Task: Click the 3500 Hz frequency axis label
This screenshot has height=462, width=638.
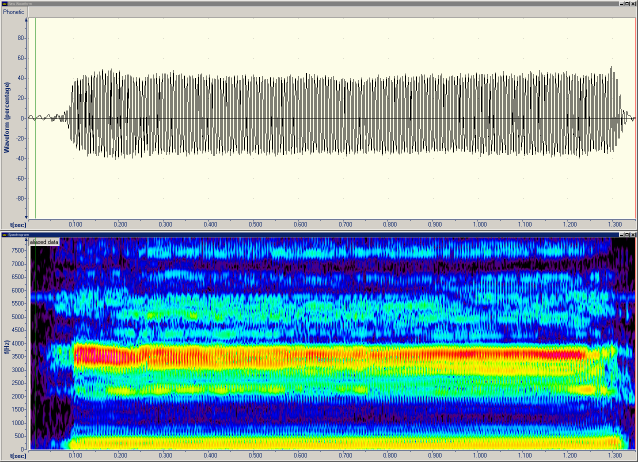Action: (x=18, y=357)
